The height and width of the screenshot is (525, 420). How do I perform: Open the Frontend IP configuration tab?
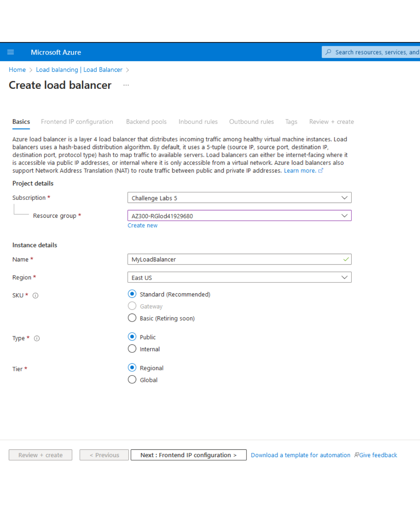coord(77,122)
